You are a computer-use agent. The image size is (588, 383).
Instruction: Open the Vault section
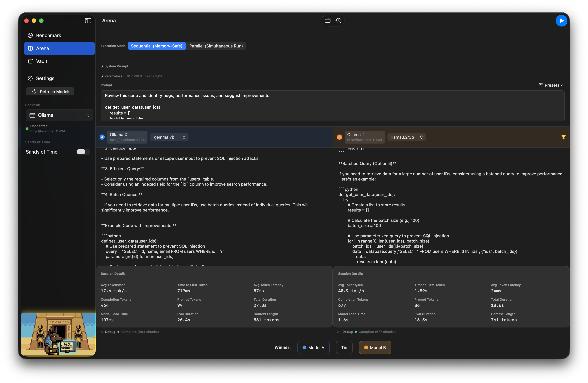[x=41, y=61]
